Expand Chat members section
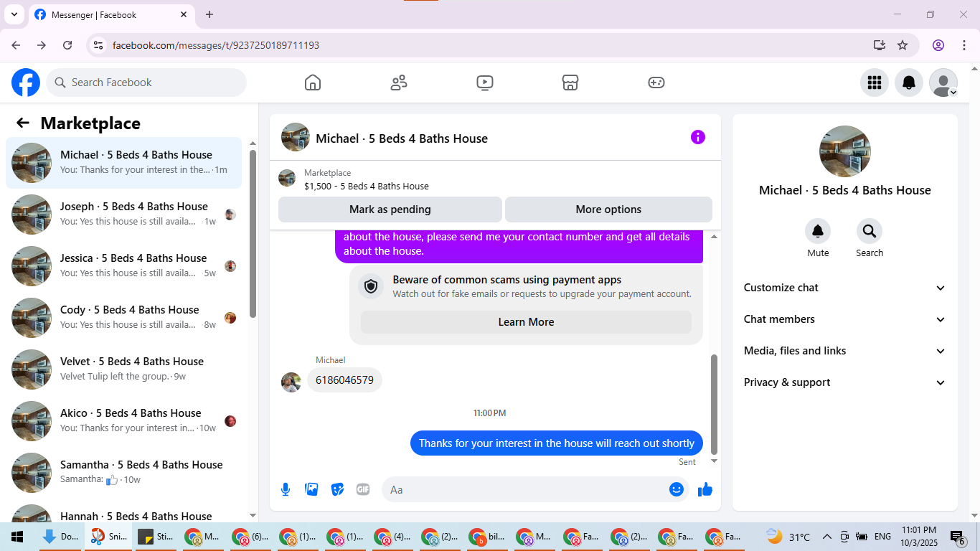 click(845, 319)
